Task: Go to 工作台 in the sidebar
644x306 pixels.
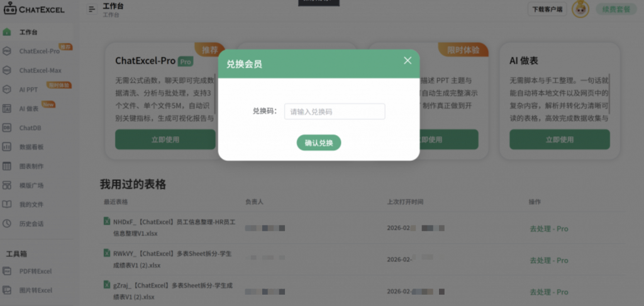Action: point(28,33)
